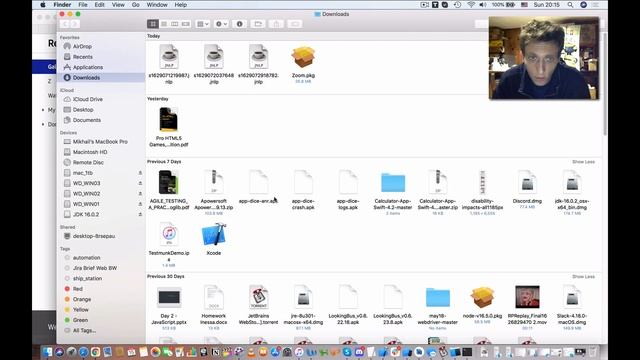Select the Zoom.pkg installer file
The image size is (640, 360).
(x=303, y=58)
